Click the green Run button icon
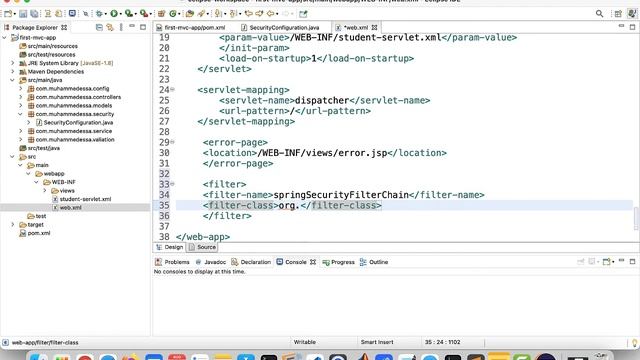The height and width of the screenshot is (360, 640). click(114, 14)
